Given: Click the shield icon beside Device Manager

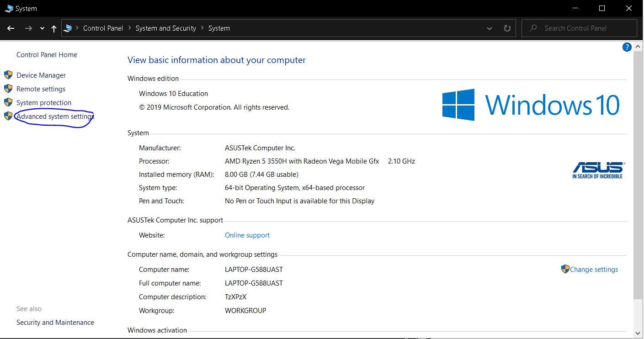Looking at the screenshot, I should [x=8, y=75].
